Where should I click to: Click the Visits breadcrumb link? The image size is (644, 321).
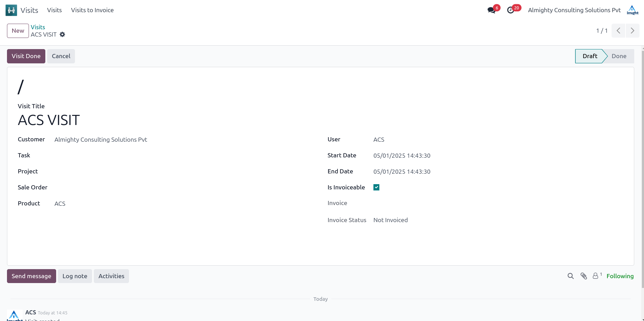click(x=38, y=27)
